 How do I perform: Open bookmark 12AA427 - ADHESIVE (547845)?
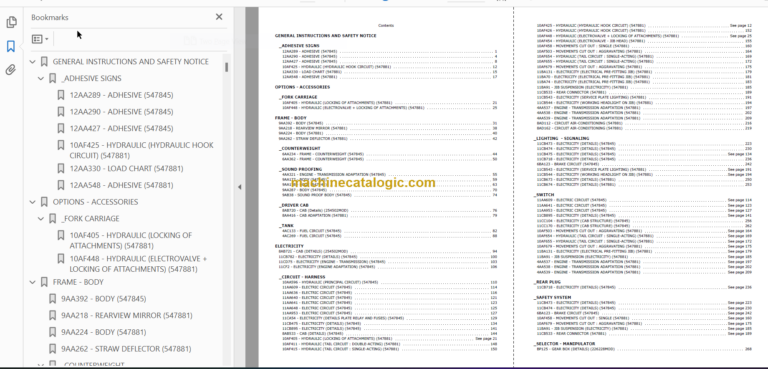121,128
